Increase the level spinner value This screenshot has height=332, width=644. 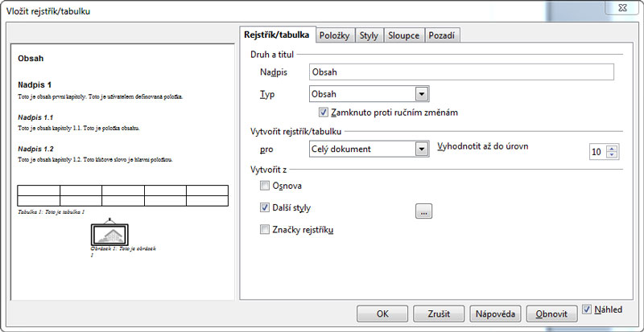pos(612,148)
